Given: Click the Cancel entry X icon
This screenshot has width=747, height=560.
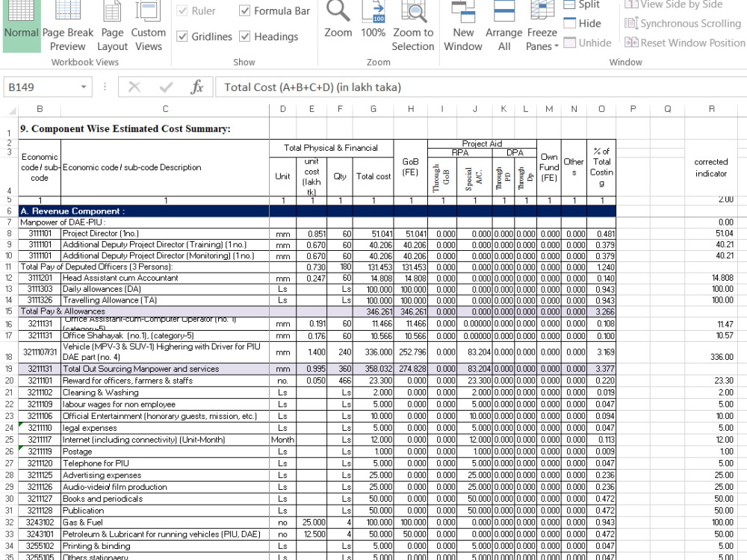Looking at the screenshot, I should coord(134,87).
